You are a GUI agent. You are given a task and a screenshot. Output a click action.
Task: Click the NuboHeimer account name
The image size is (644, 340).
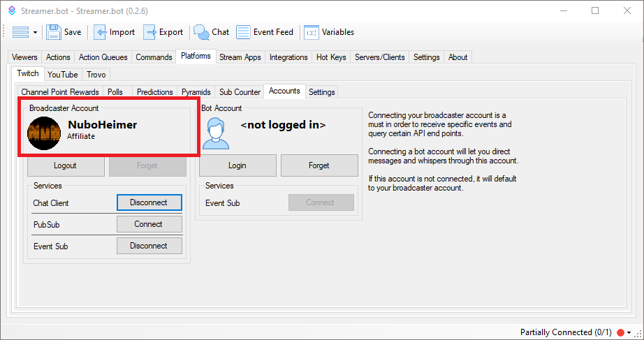(x=103, y=125)
